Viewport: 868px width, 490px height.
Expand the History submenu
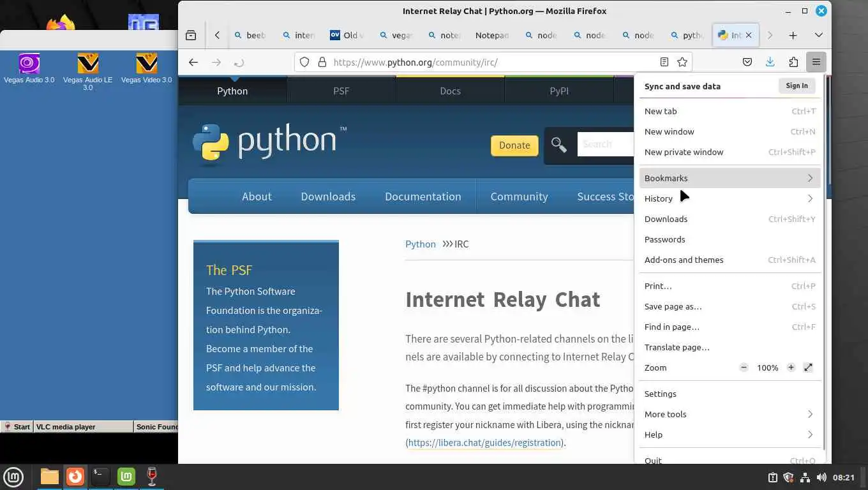click(730, 198)
